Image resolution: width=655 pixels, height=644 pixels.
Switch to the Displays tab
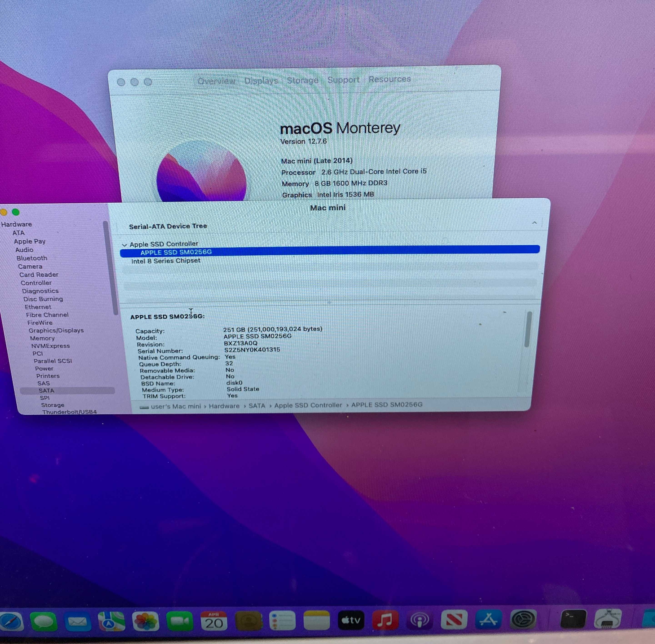tap(261, 80)
